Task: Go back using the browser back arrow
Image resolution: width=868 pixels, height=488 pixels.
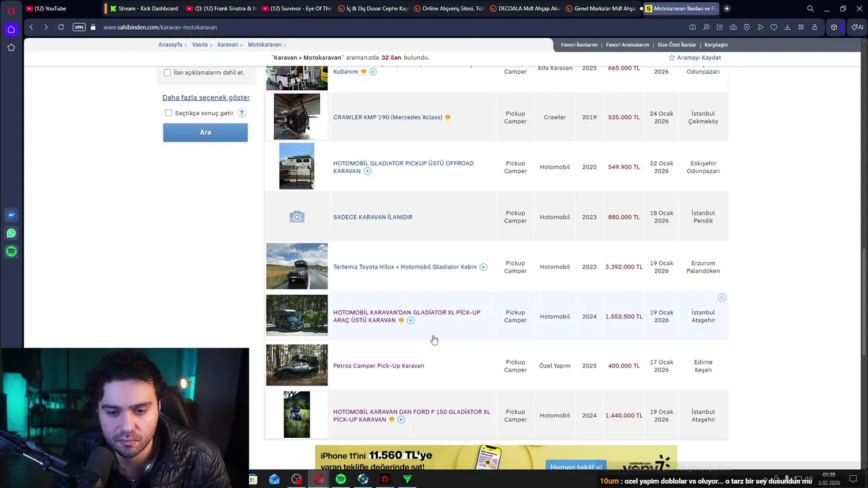Action: point(31,27)
